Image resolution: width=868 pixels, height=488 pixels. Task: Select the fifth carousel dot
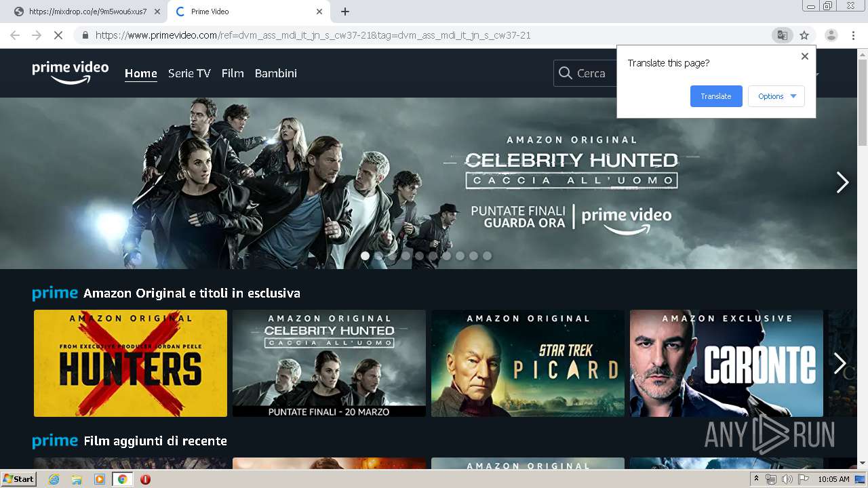(x=419, y=256)
